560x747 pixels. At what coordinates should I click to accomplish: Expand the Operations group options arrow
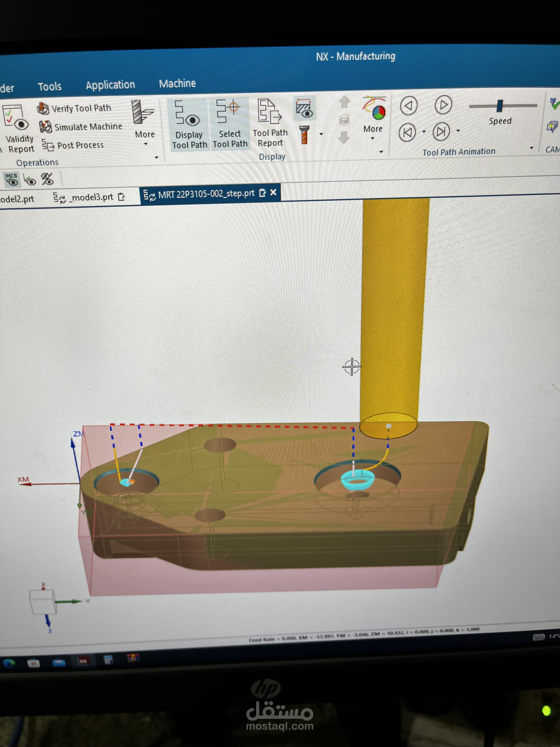(x=156, y=158)
